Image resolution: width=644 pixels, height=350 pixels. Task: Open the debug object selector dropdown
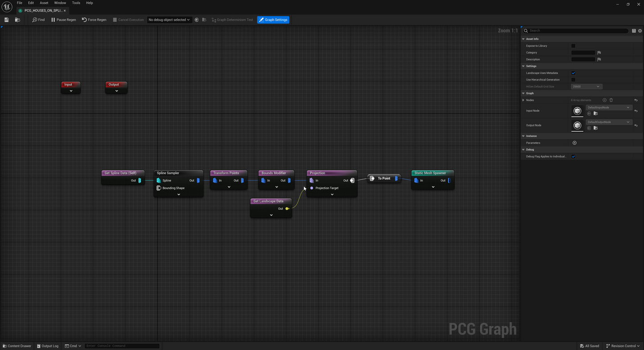[x=169, y=20]
